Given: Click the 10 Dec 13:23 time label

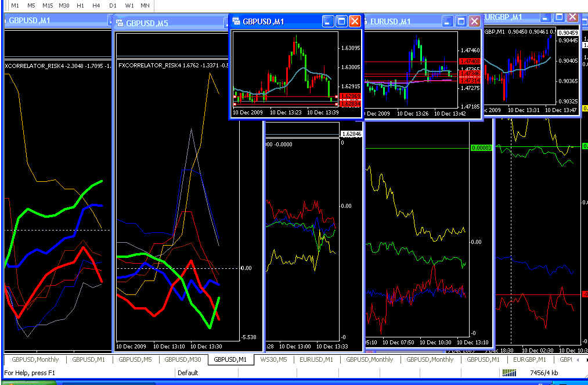Looking at the screenshot, I should [x=286, y=112].
